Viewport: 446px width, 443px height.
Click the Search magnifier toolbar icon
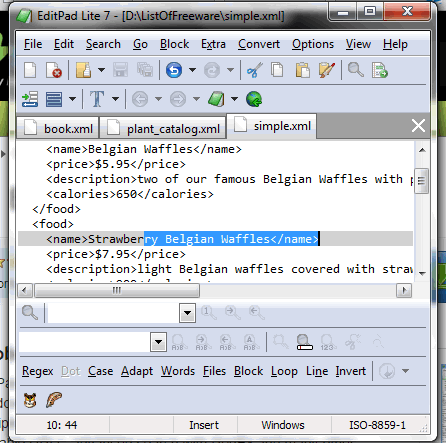tap(356, 70)
